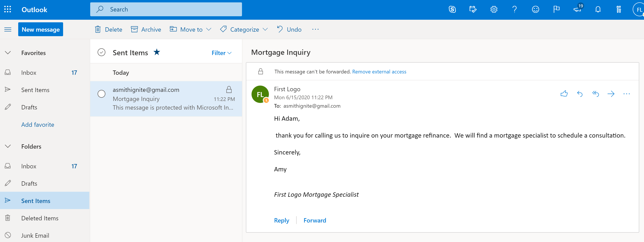Click the Notifications bell icon

pyautogui.click(x=598, y=9)
